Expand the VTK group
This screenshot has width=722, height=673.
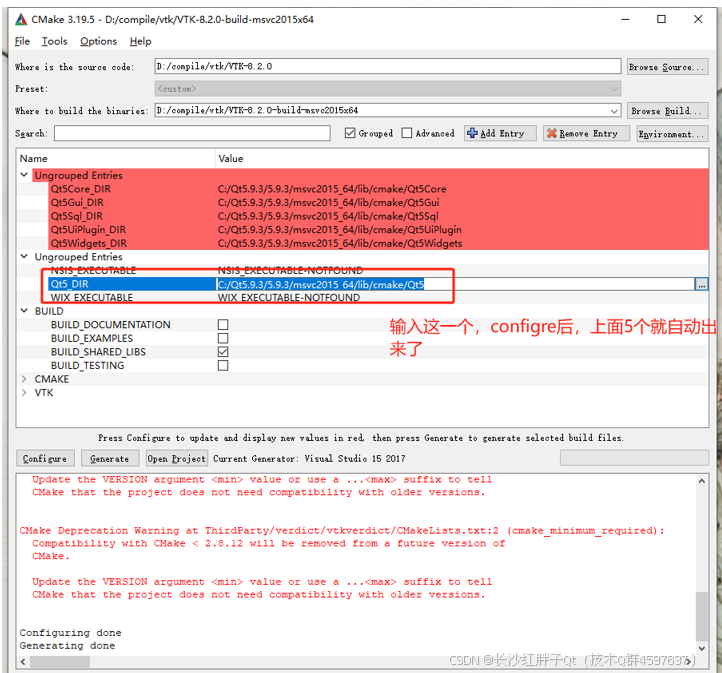click(25, 393)
